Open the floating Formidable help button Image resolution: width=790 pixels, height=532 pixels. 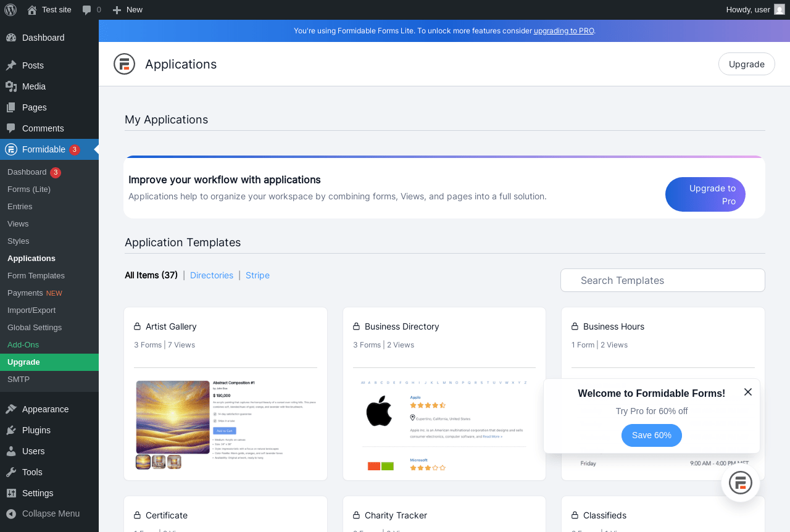pyautogui.click(x=741, y=483)
